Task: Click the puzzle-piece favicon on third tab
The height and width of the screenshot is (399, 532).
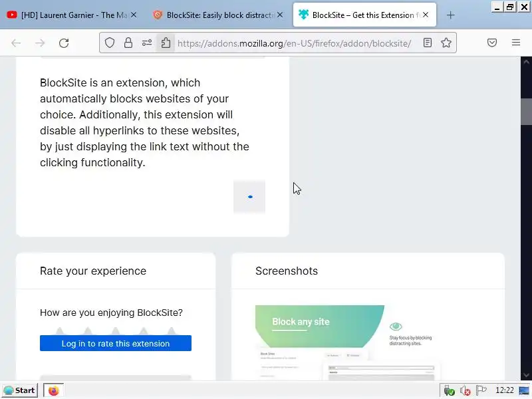Action: [x=303, y=14]
